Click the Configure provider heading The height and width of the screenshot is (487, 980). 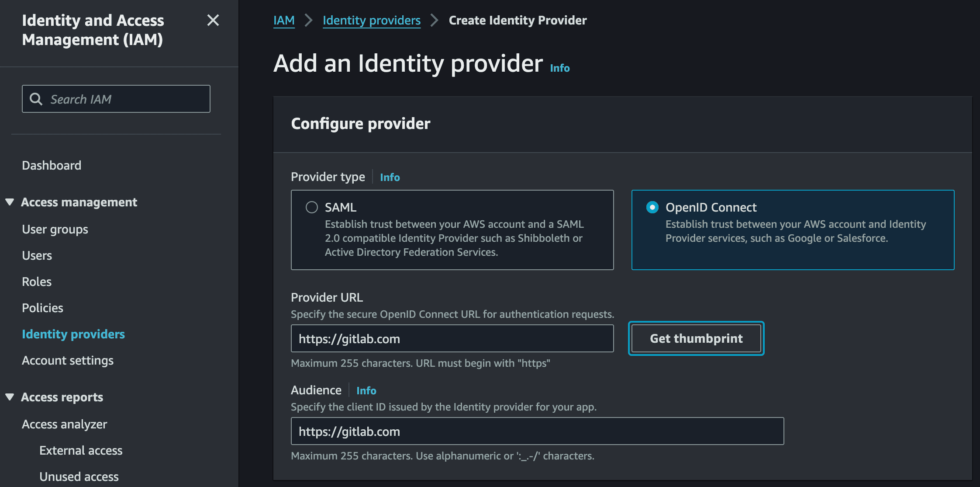361,124
